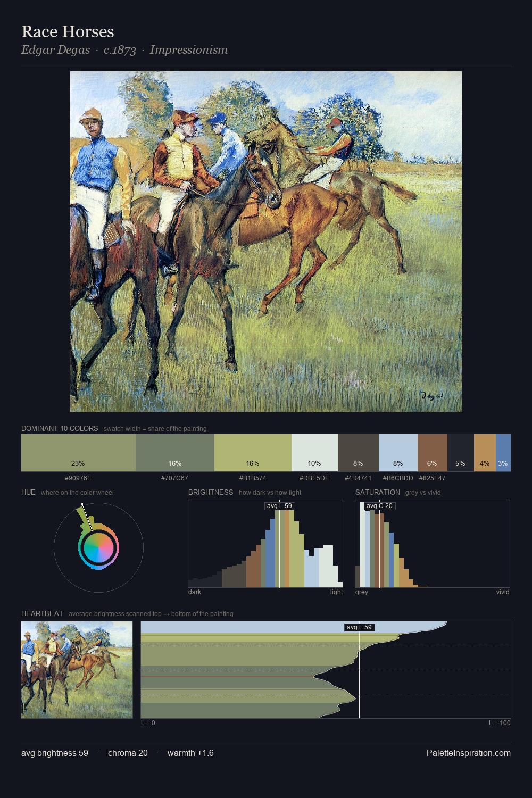532x798 pixels.
Task: Click the c.1873 date text
Action: coord(120,50)
